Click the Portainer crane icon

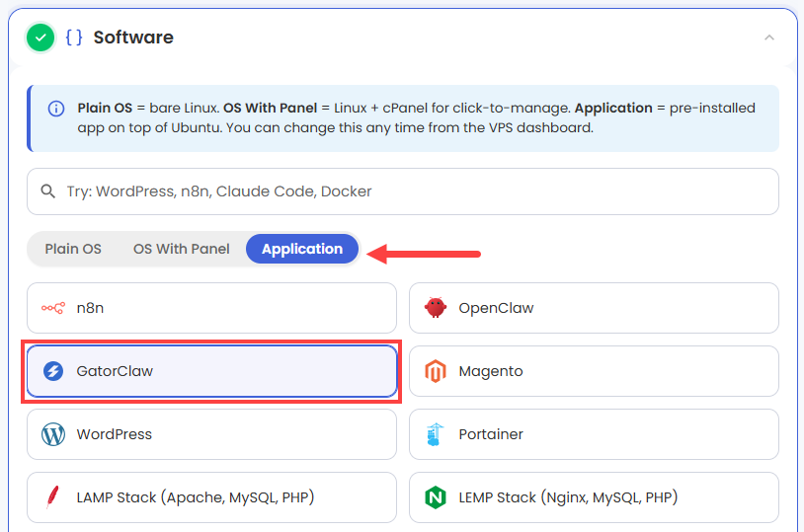[435, 434]
